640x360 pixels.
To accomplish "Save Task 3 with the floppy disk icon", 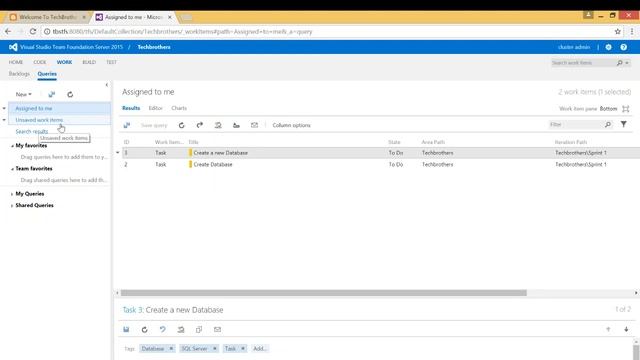I will click(126, 329).
